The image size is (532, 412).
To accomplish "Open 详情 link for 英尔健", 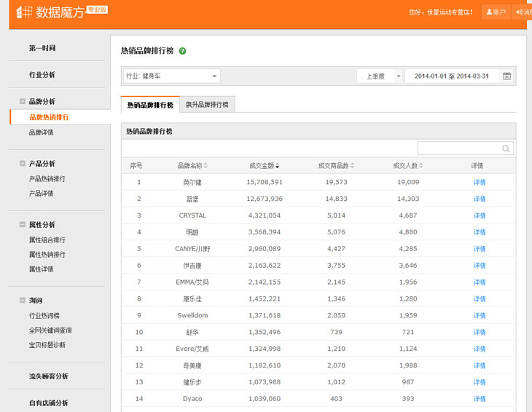I will click(480, 182).
